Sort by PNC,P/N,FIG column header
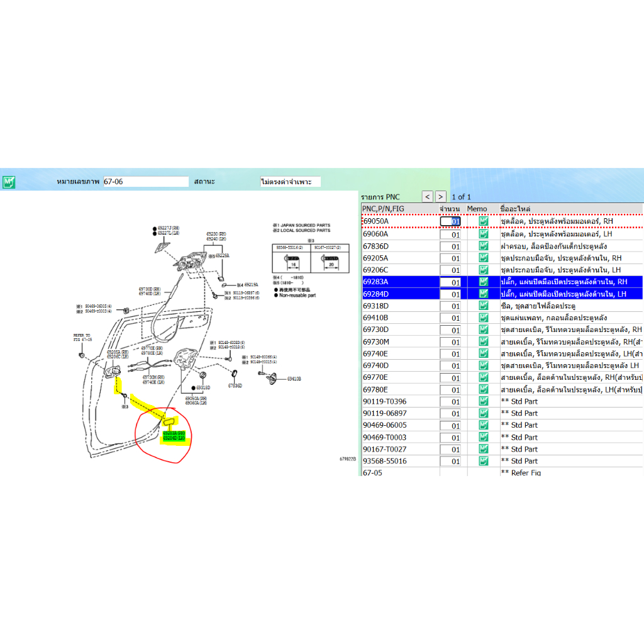 tap(399, 209)
